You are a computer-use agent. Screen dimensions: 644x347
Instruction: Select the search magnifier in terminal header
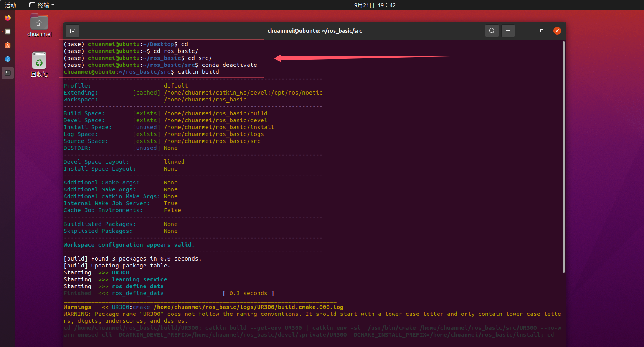492,31
